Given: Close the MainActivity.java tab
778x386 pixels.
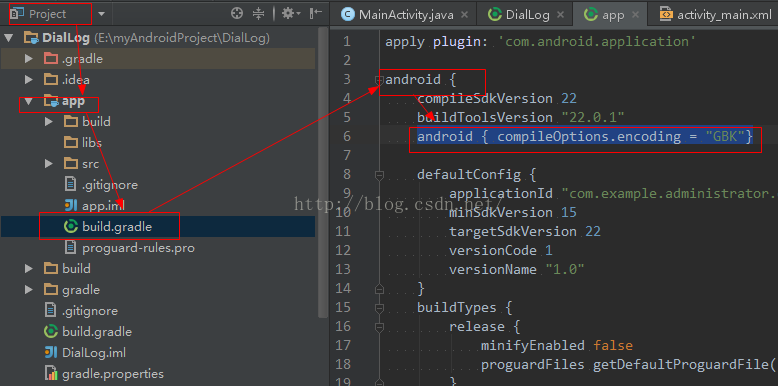Looking at the screenshot, I should pos(464,14).
